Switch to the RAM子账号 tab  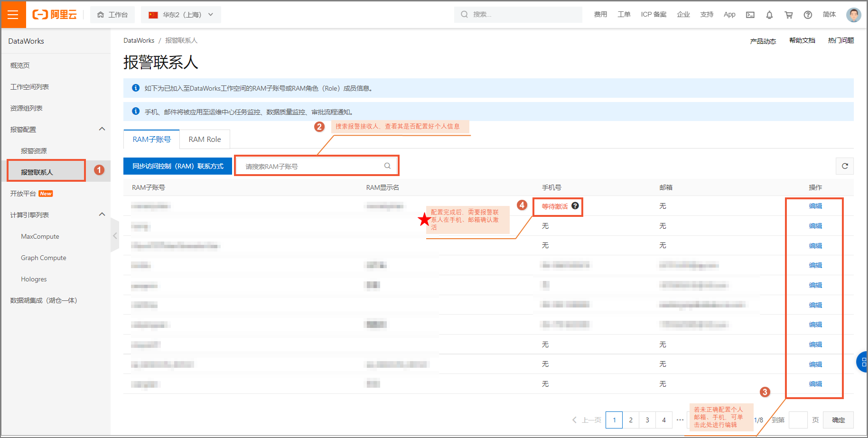[151, 139]
